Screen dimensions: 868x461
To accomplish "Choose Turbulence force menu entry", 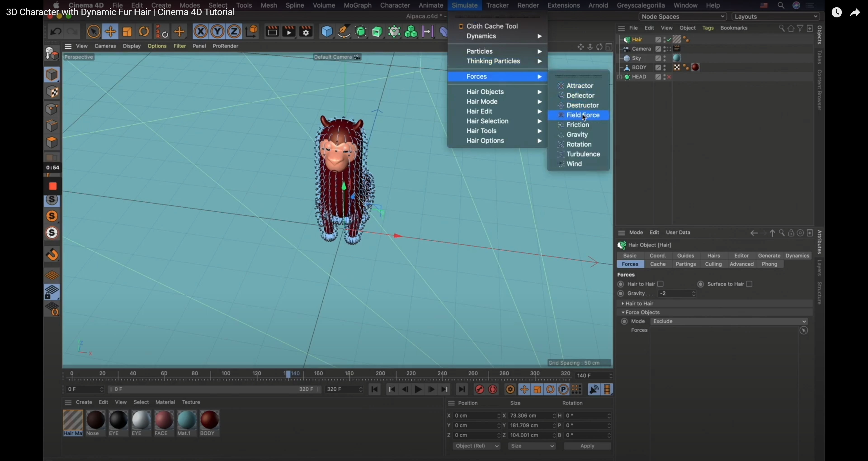I will (x=579, y=154).
